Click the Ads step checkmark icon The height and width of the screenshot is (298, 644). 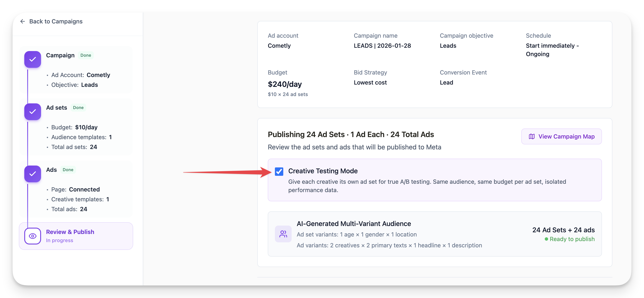pyautogui.click(x=32, y=174)
